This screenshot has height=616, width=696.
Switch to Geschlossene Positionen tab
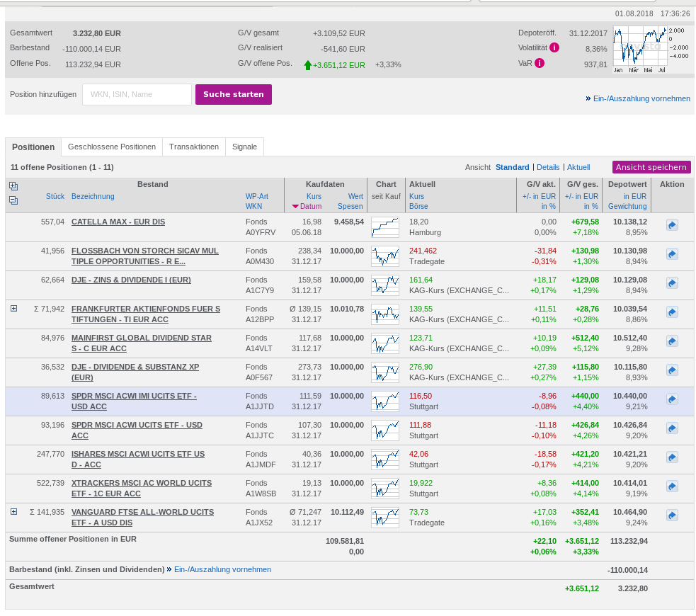(112, 147)
